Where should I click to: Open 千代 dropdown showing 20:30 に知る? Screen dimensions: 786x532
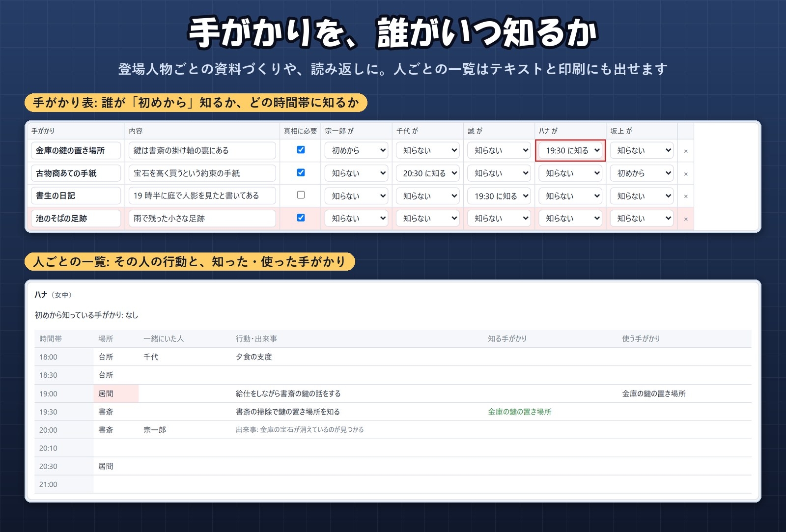(427, 173)
